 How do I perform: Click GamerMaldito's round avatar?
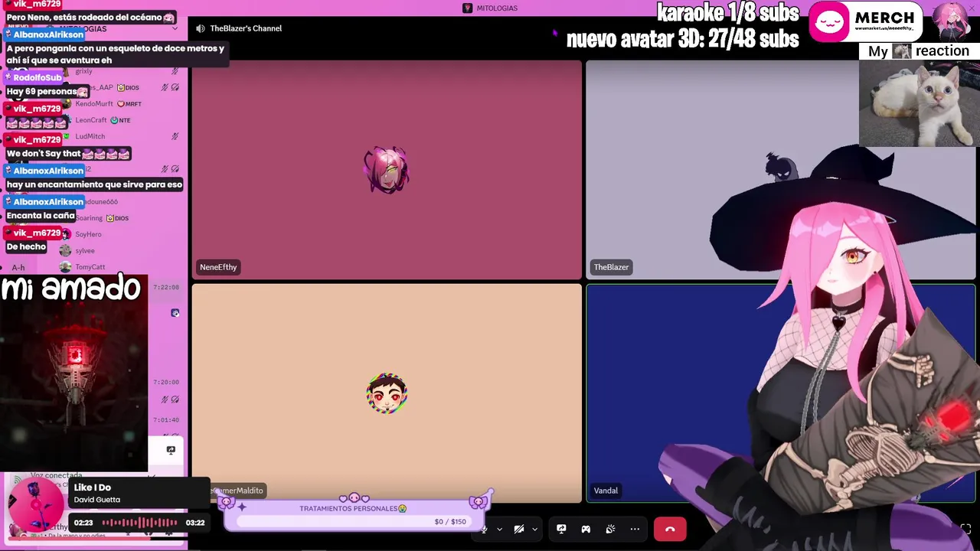click(387, 393)
